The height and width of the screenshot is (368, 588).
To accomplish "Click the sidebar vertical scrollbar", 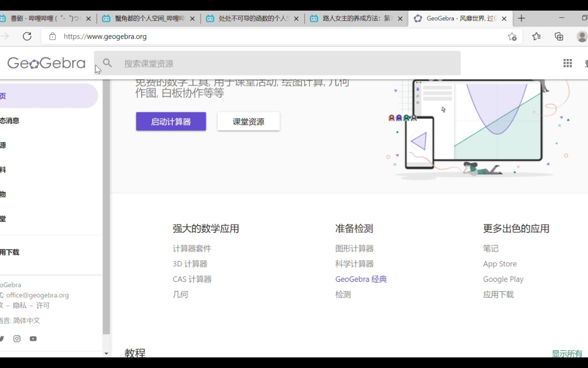I will [106, 207].
